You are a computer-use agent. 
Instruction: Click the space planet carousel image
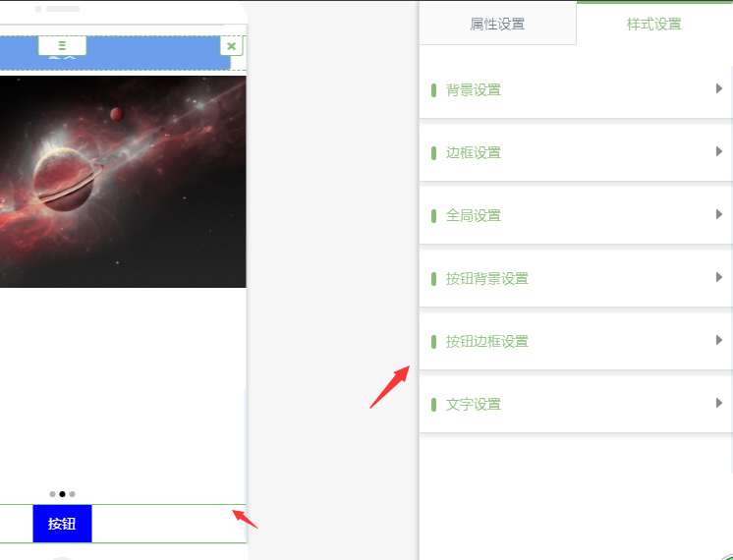[x=123, y=182]
